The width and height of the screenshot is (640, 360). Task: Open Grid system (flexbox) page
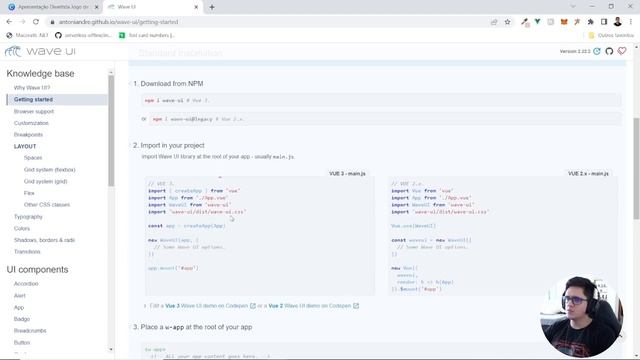pyautogui.click(x=49, y=169)
